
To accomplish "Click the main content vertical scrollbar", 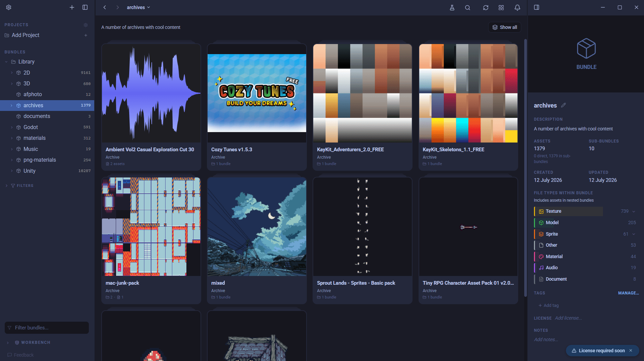I will [525, 168].
